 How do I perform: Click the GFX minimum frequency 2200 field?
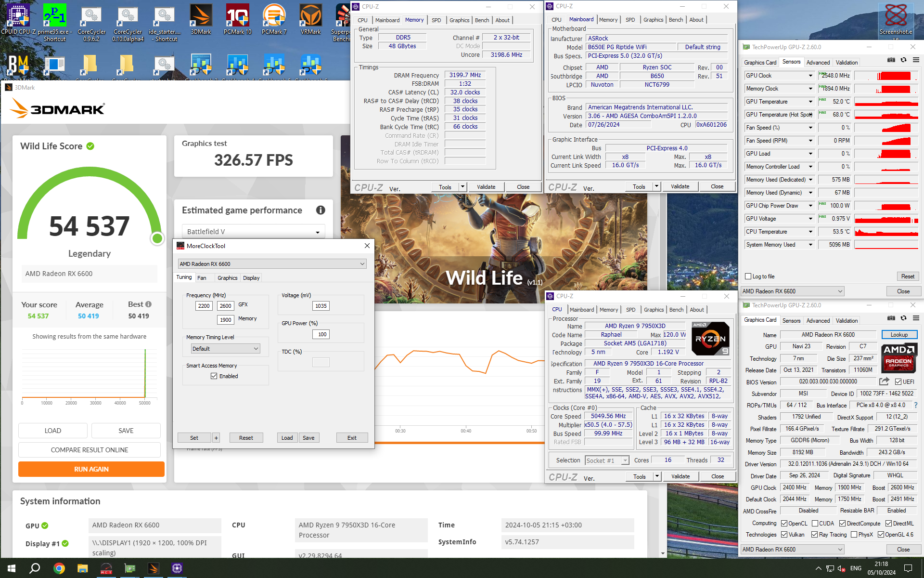[204, 306]
